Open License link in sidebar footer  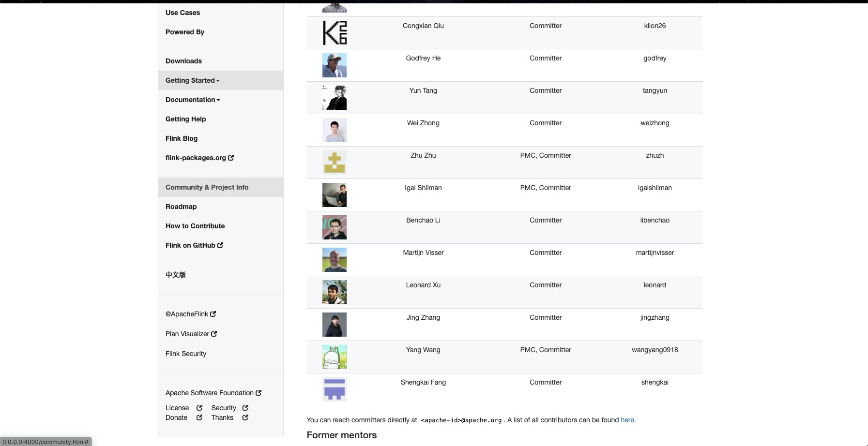coord(177,408)
